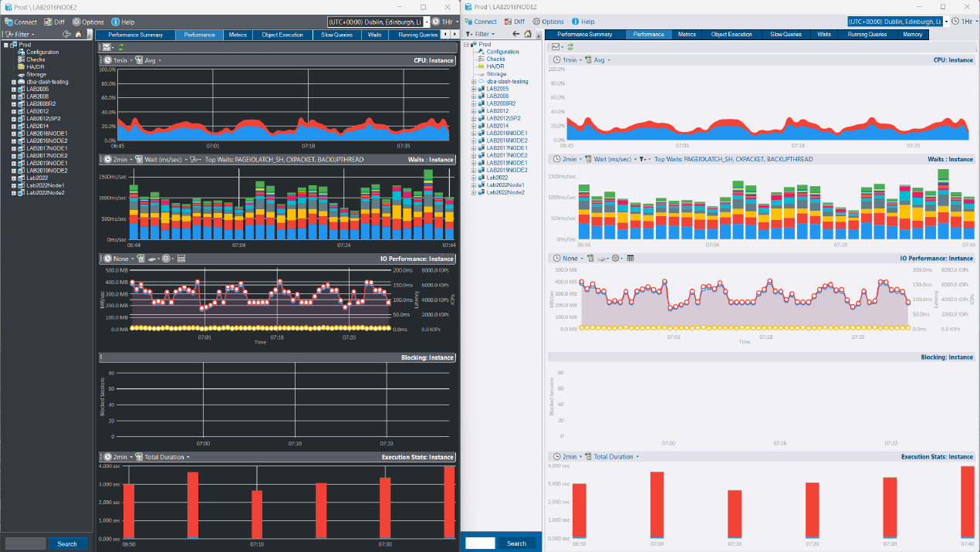Click the search text field in dark window
The image size is (980, 552).
(x=25, y=544)
